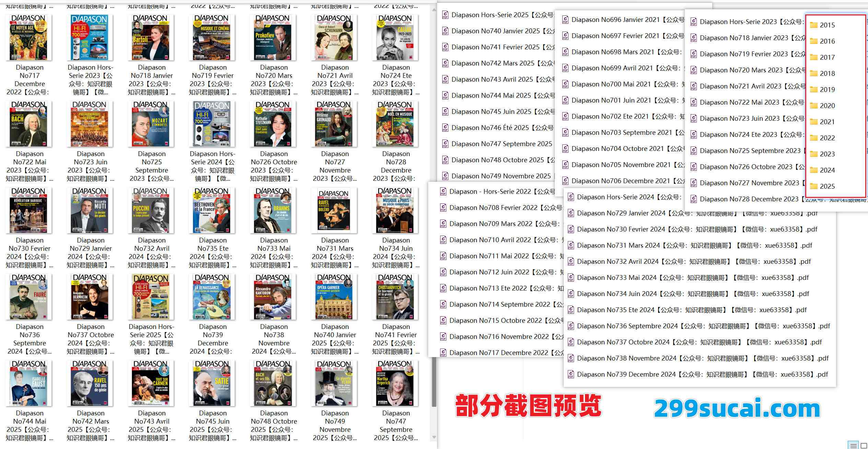Switch to details list view
Image resolution: width=868 pixels, height=449 pixels.
click(853, 445)
